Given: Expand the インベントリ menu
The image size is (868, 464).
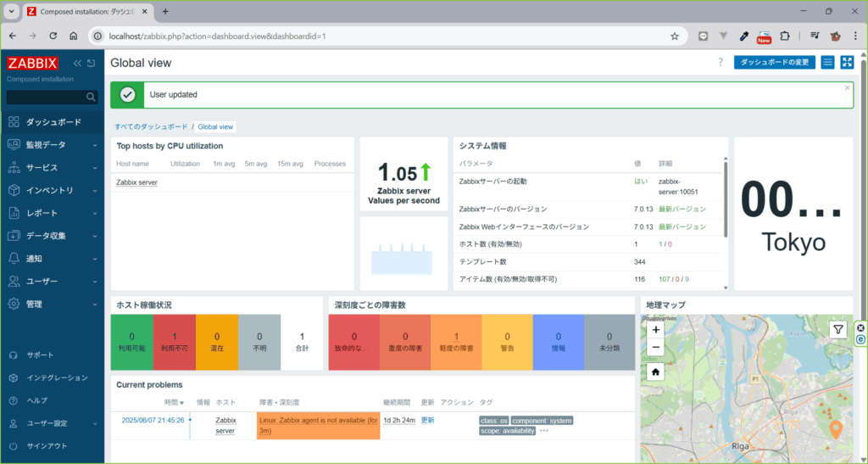Looking at the screenshot, I should (53, 190).
